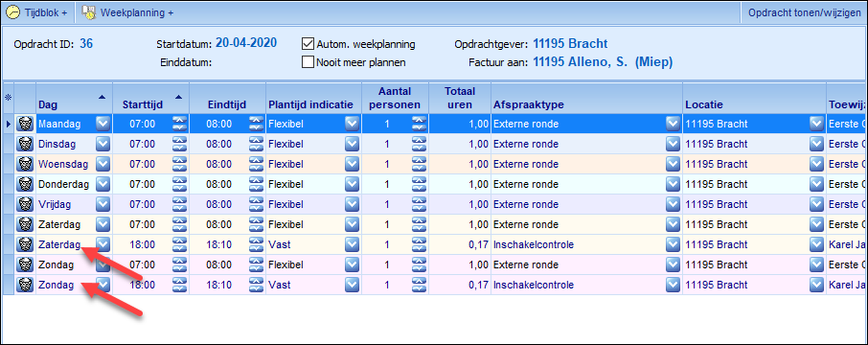Uncheck Autom. weekplanning checkbox
868x345 pixels.
pos(308,44)
